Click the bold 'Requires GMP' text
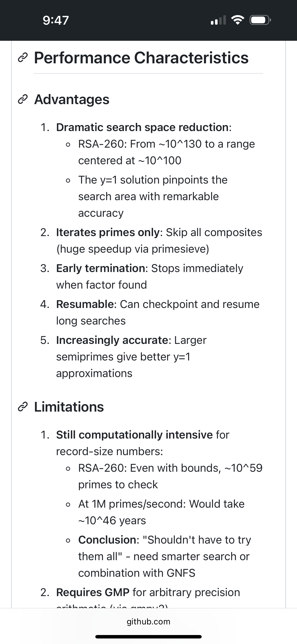The image size is (297, 644). [93, 592]
